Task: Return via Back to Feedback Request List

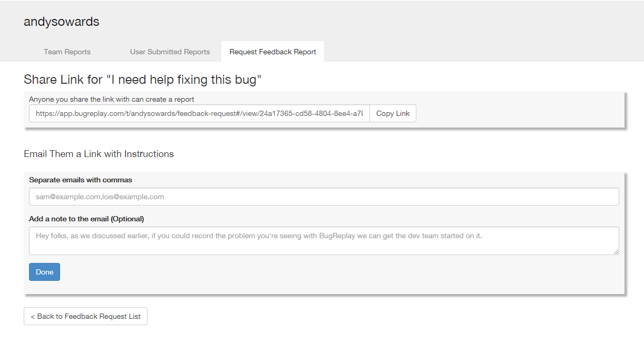Action: point(85,316)
